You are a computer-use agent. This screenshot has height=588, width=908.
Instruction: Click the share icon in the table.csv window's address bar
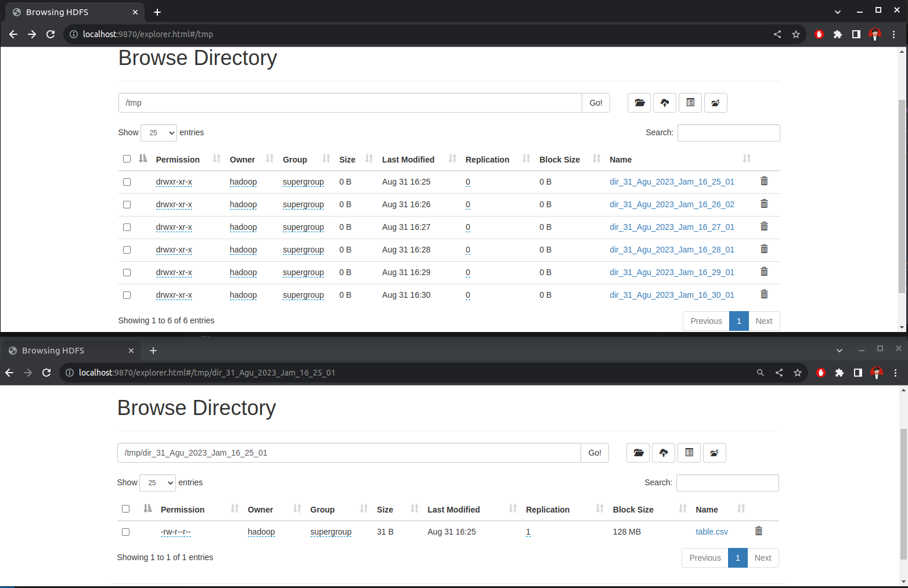pos(779,373)
